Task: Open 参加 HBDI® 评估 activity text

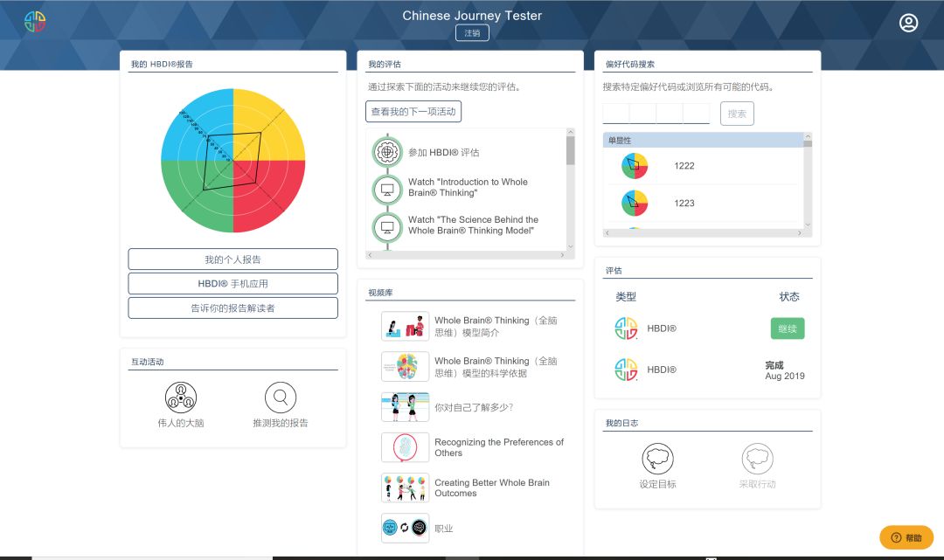Action: point(444,153)
